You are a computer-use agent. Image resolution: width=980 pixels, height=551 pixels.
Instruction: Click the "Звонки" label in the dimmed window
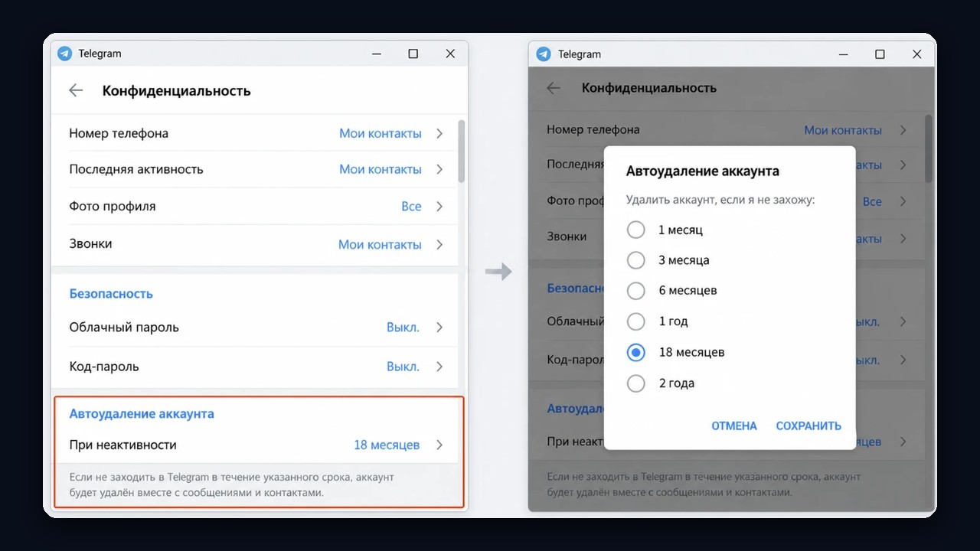pos(567,236)
